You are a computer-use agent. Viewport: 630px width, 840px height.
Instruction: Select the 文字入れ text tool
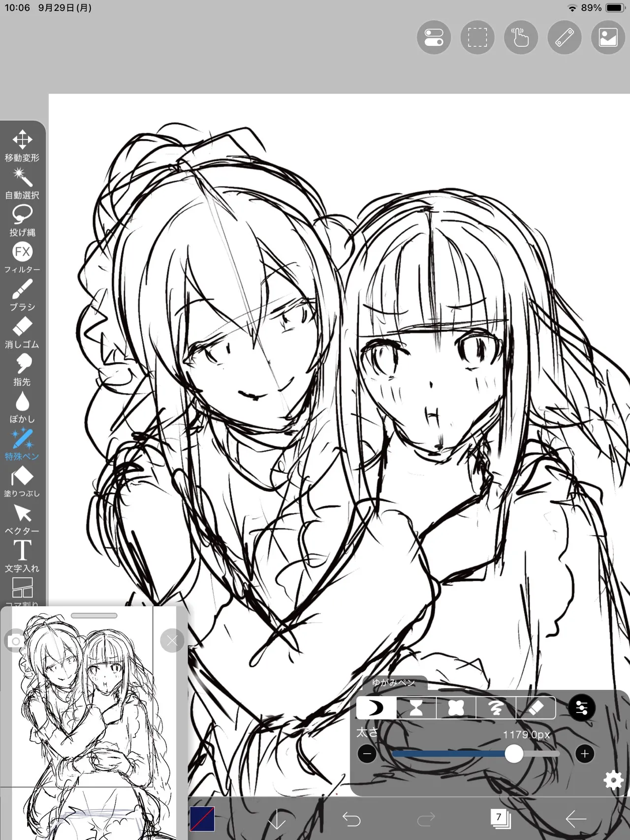point(22,557)
